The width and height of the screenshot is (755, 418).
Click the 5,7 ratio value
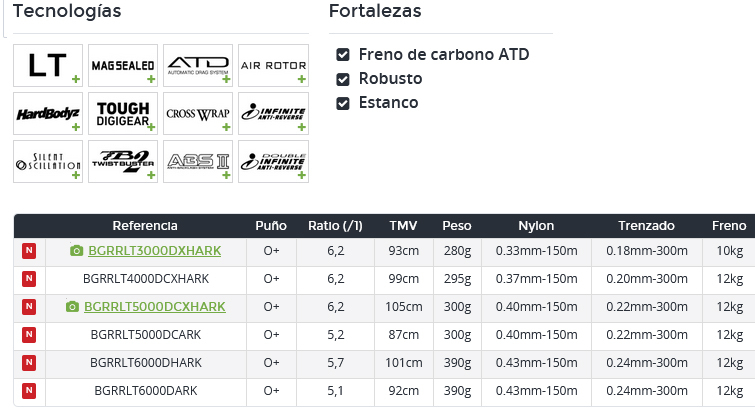coord(336,363)
